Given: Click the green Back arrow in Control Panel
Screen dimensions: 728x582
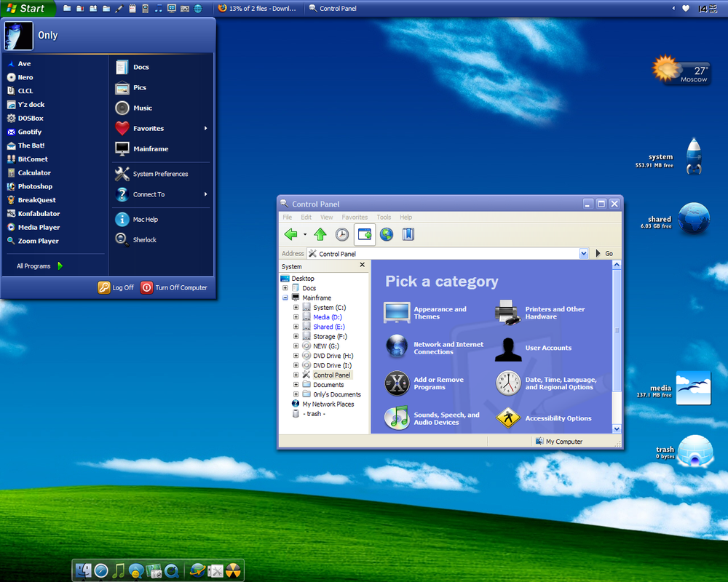Looking at the screenshot, I should 291,234.
